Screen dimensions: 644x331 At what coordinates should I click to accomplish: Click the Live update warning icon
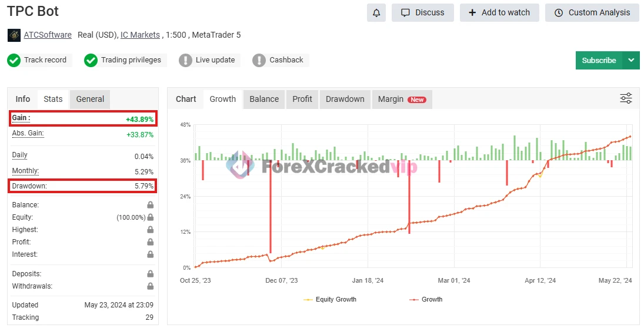pyautogui.click(x=185, y=61)
